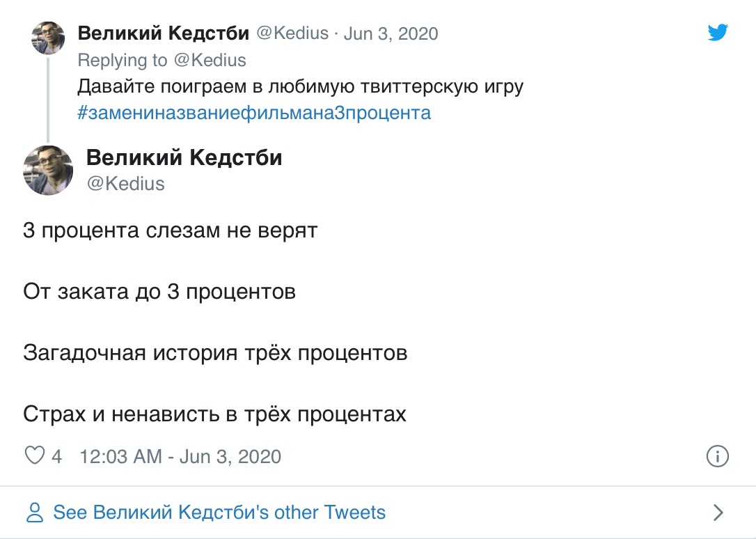Open the 12:03 AM - Jun 3, 2020 timestamp

tap(181, 457)
